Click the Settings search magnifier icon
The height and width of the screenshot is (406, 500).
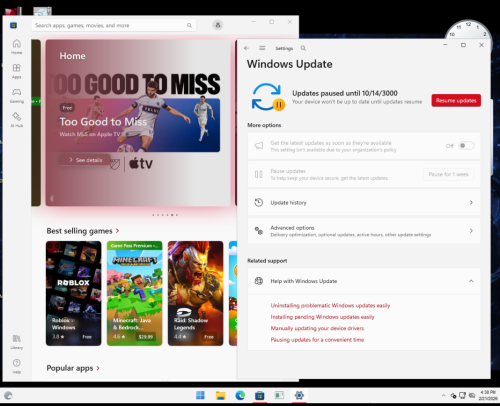(303, 48)
